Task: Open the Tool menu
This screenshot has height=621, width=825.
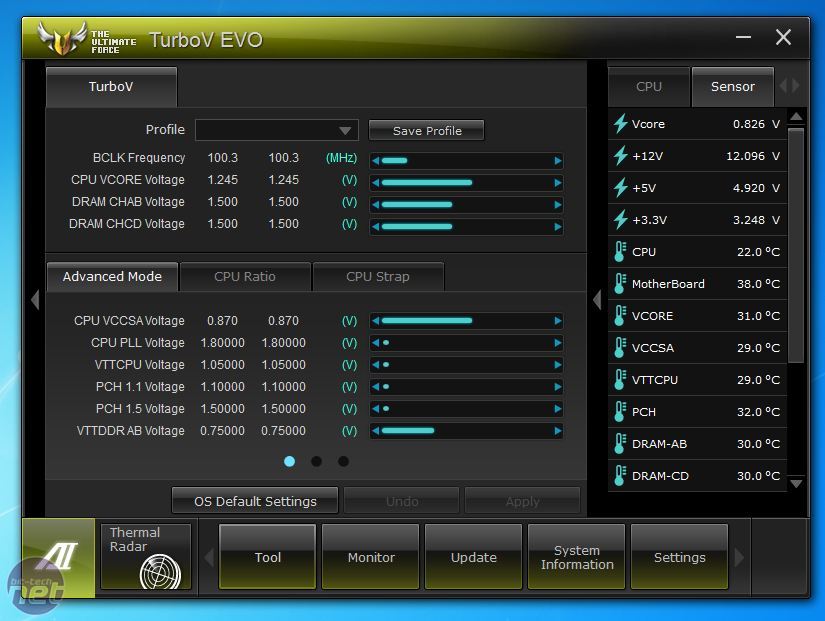Action: [x=267, y=557]
